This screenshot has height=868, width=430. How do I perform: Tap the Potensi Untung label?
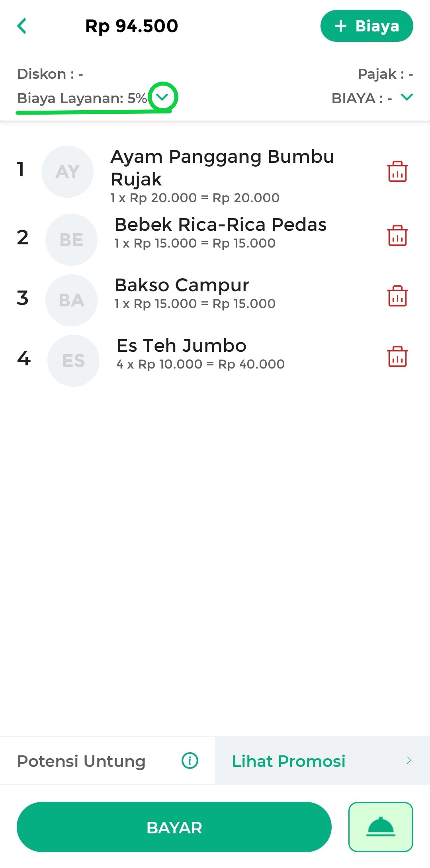pos(81,761)
